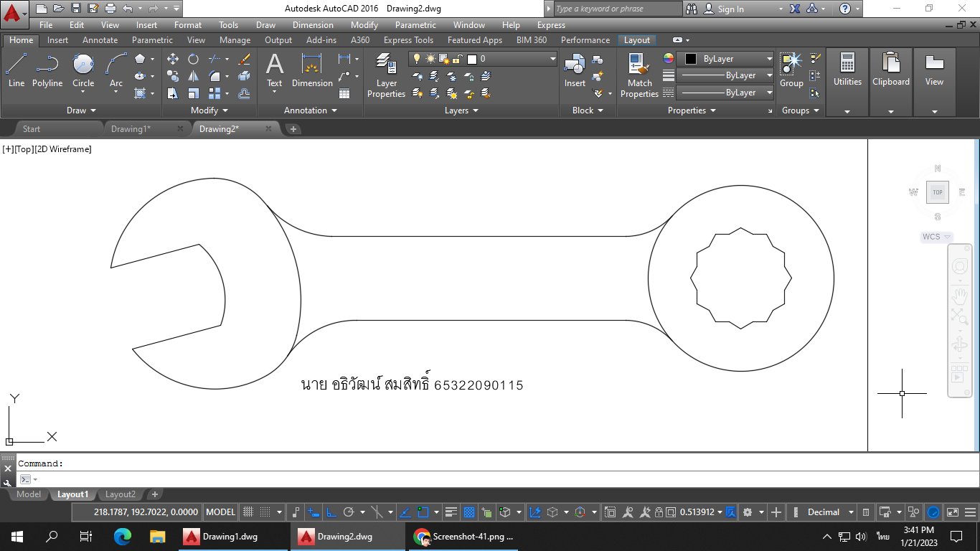Click the Copy tool in Modify panel
The image size is (980, 551).
[173, 76]
